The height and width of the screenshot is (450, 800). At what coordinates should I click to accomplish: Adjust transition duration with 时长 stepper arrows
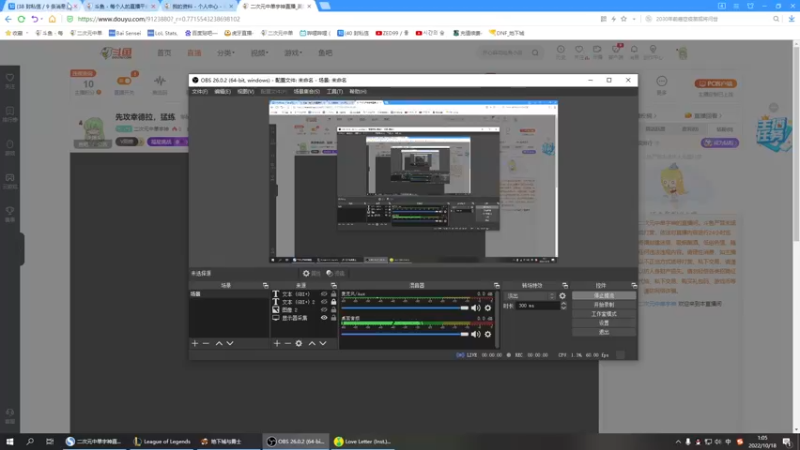(563, 306)
